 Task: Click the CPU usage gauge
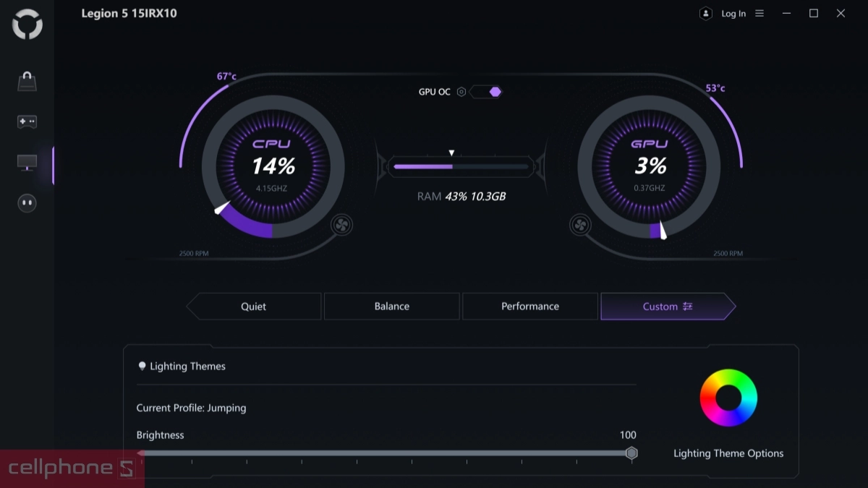tap(273, 167)
